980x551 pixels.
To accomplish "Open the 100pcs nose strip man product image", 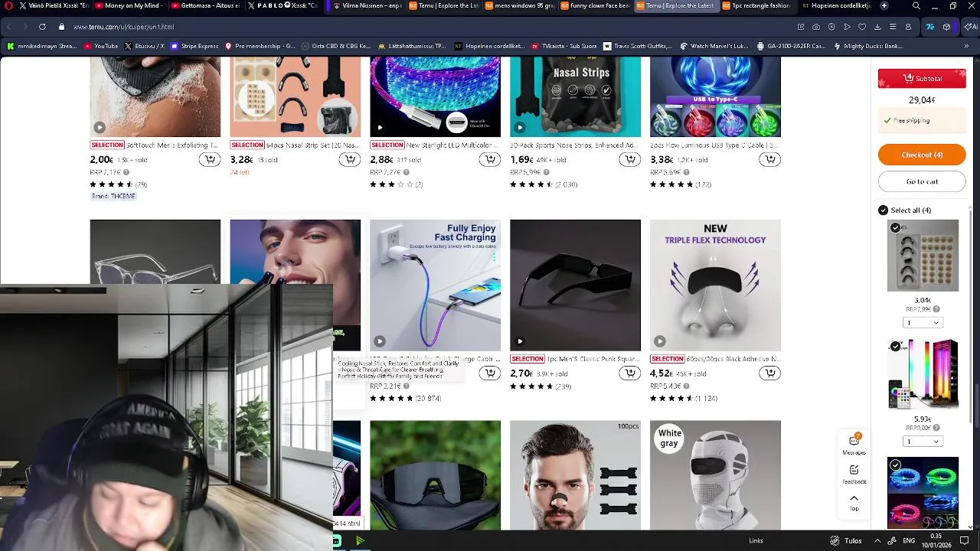I will click(x=575, y=475).
